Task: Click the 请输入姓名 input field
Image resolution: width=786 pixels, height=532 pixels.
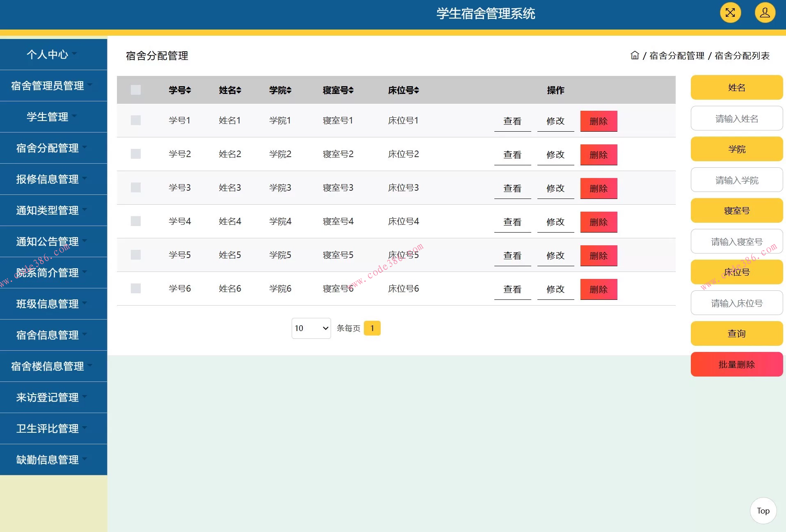Action: coord(736,118)
